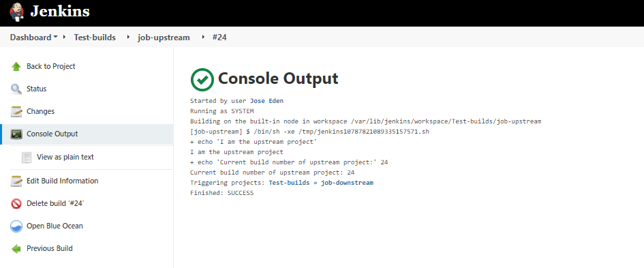Click the red Delete build icon

(x=16, y=203)
